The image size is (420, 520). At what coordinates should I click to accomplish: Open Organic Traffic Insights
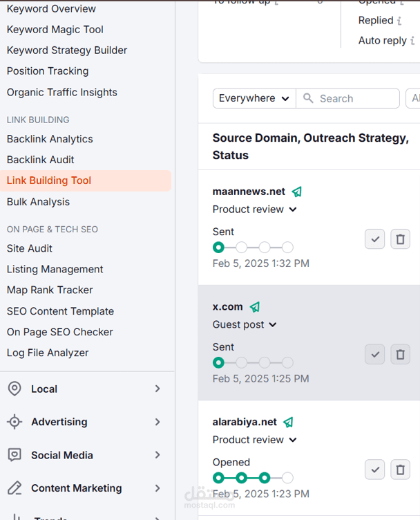62,92
